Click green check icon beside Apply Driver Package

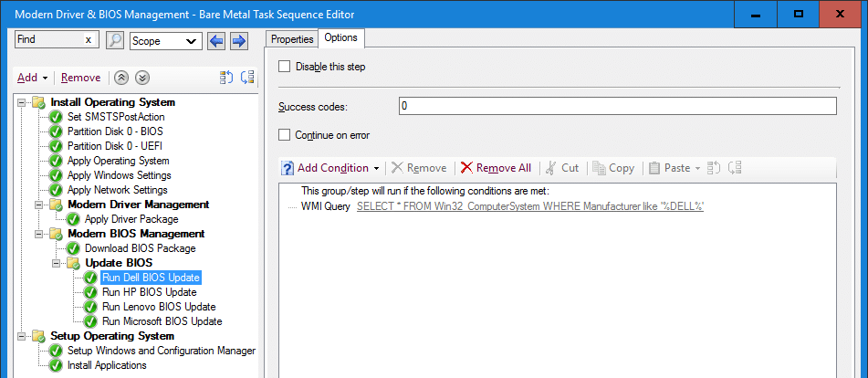73,219
